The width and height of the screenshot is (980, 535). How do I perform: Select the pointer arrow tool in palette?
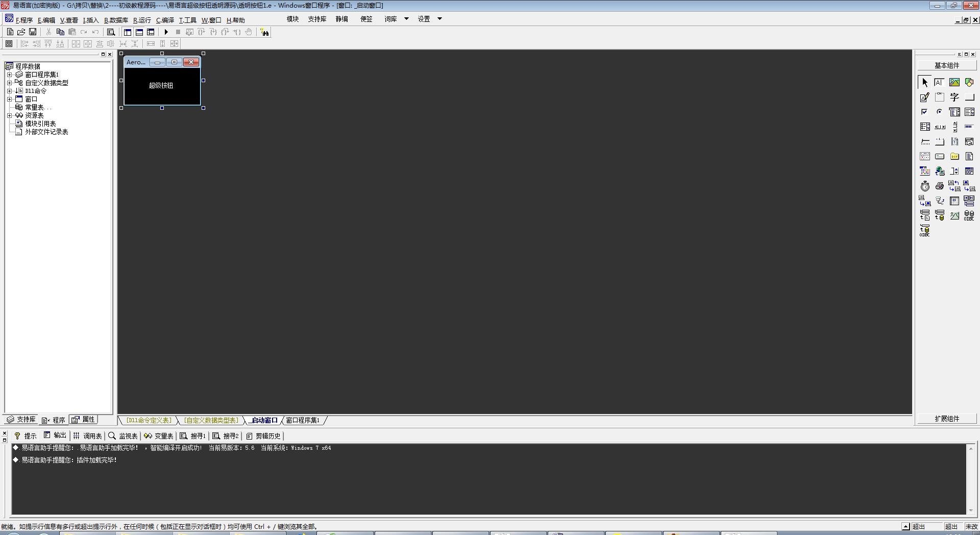[924, 82]
